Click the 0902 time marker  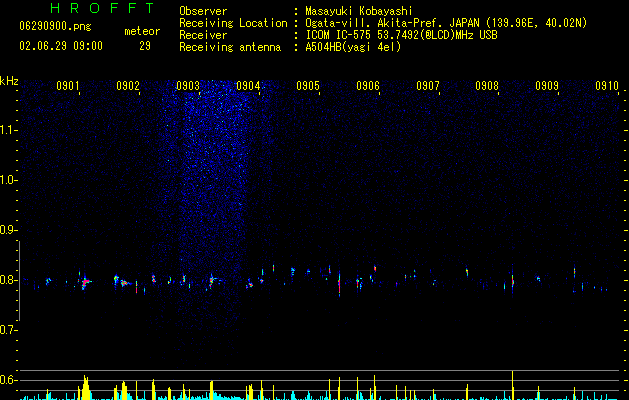click(128, 85)
